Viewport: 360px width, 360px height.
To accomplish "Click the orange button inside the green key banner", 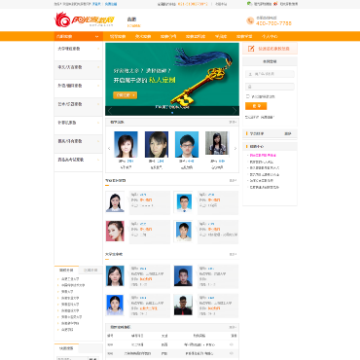I will click(x=125, y=95).
